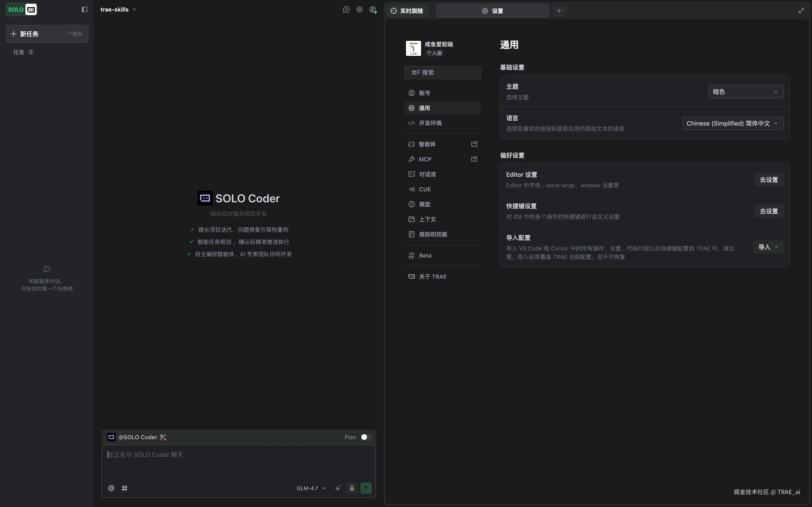Collapse the left sidebar panel icon

tap(85, 9)
